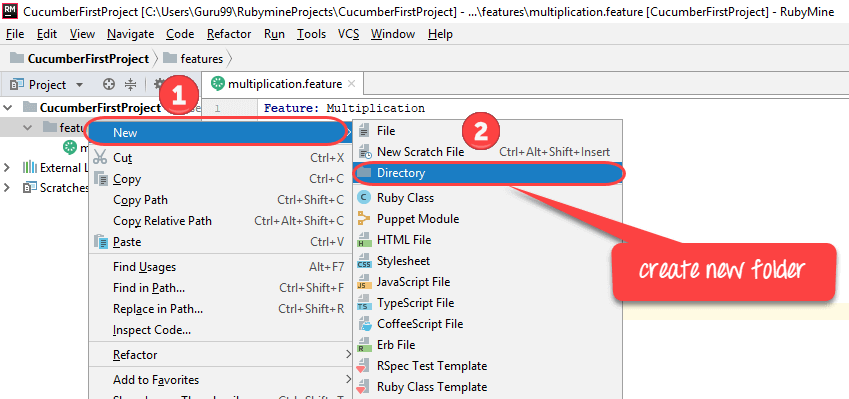Select the Puppet Module icon
The height and width of the screenshot is (399, 849).
[364, 219]
